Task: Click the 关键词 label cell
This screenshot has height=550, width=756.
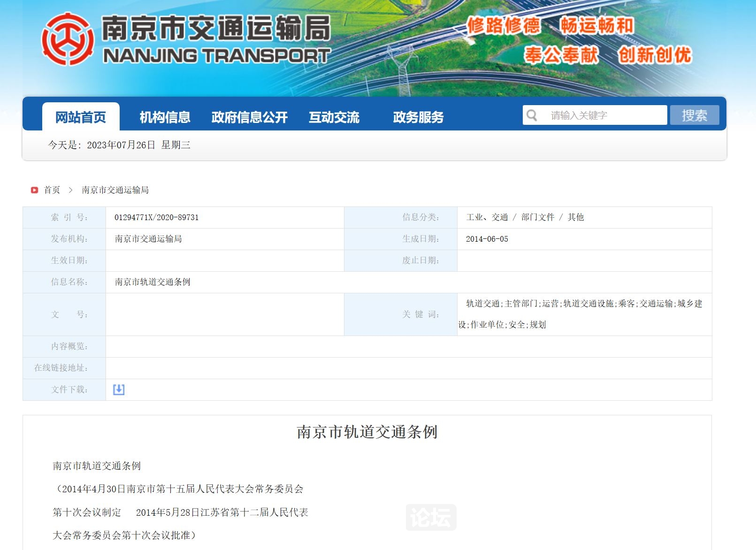Action: point(401,314)
